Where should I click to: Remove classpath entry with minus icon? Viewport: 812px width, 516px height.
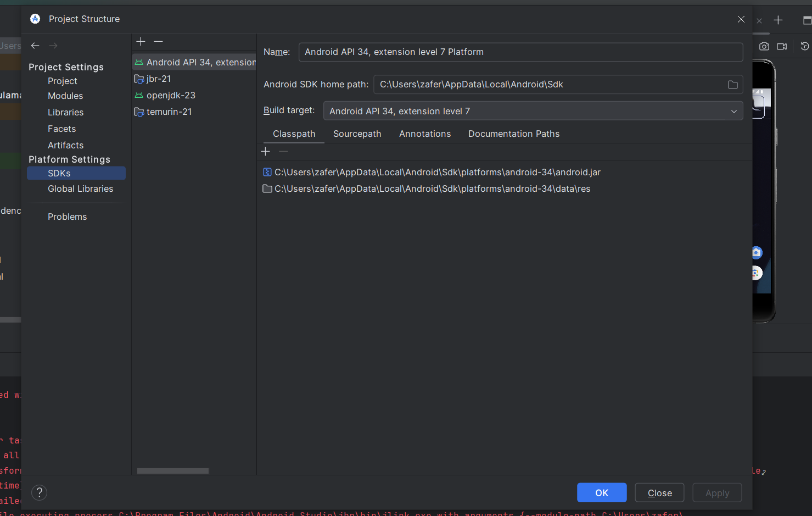(x=283, y=151)
